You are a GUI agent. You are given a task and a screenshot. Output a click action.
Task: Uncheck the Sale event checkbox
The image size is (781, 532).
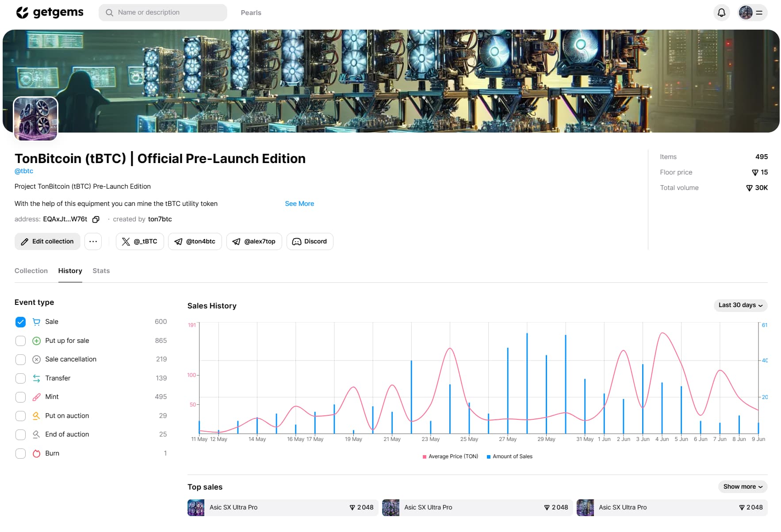pyautogui.click(x=20, y=322)
